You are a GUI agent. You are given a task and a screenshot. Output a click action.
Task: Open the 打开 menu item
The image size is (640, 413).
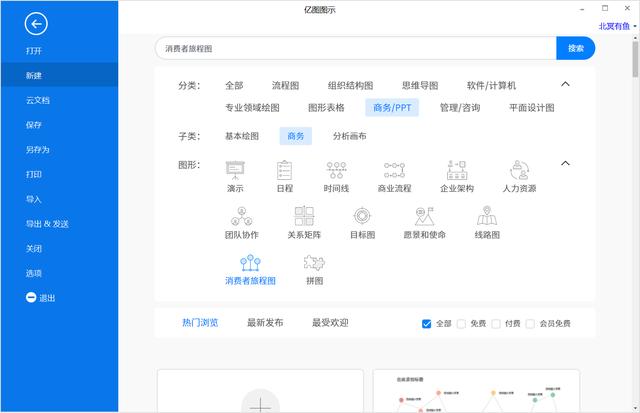click(60, 51)
